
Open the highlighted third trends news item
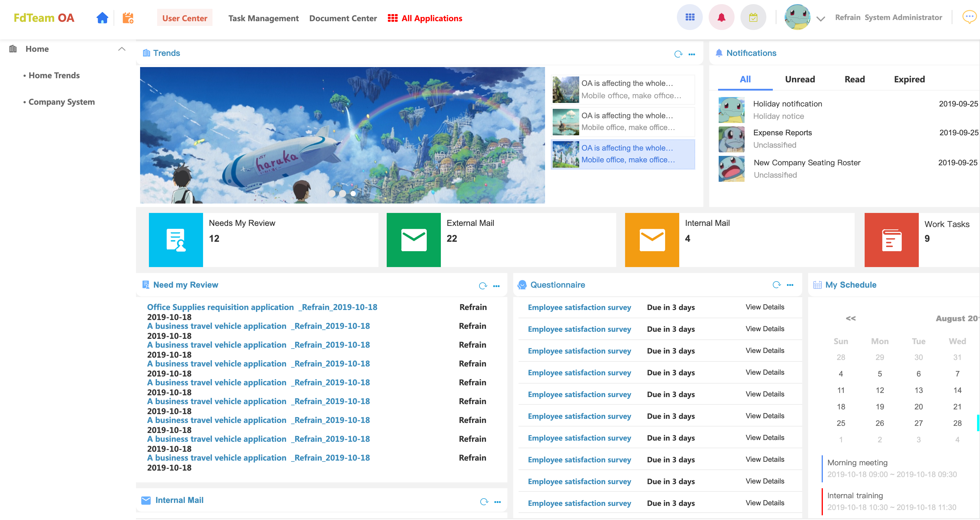pos(622,154)
